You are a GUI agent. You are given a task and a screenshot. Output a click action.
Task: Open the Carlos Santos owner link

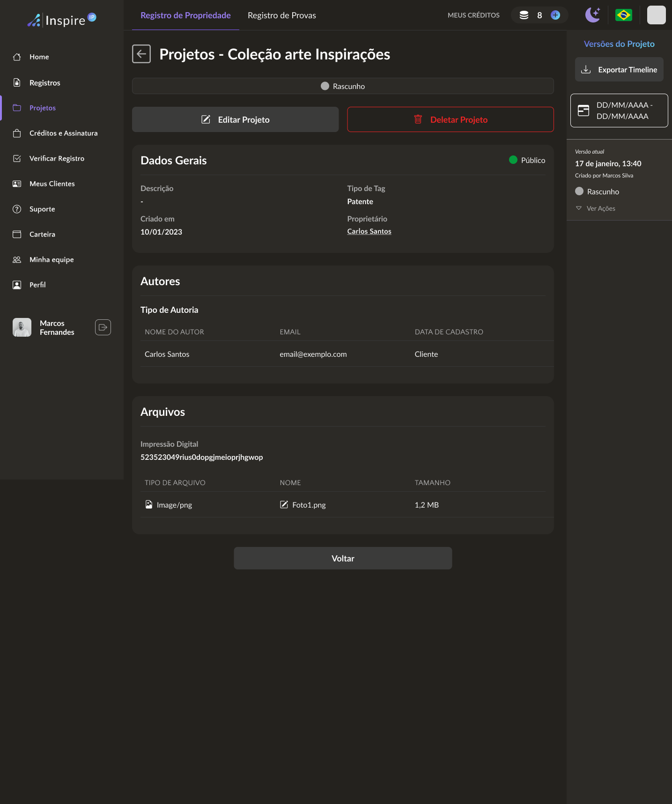(369, 231)
